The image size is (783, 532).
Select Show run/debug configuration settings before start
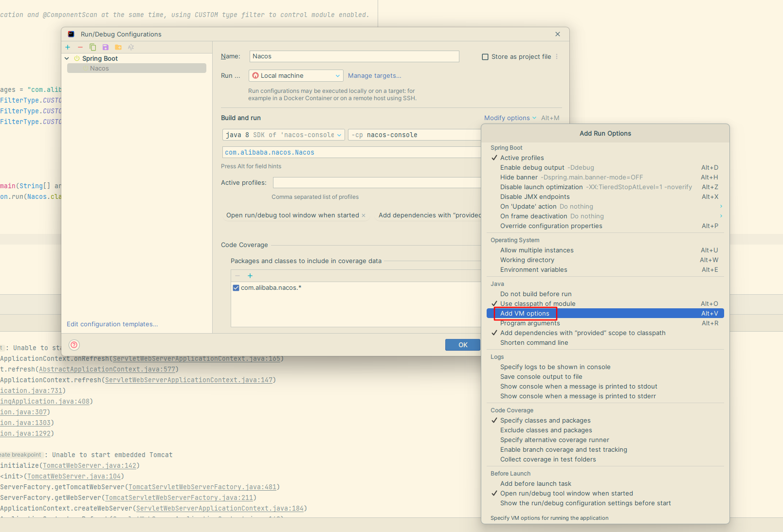[x=605, y=503]
